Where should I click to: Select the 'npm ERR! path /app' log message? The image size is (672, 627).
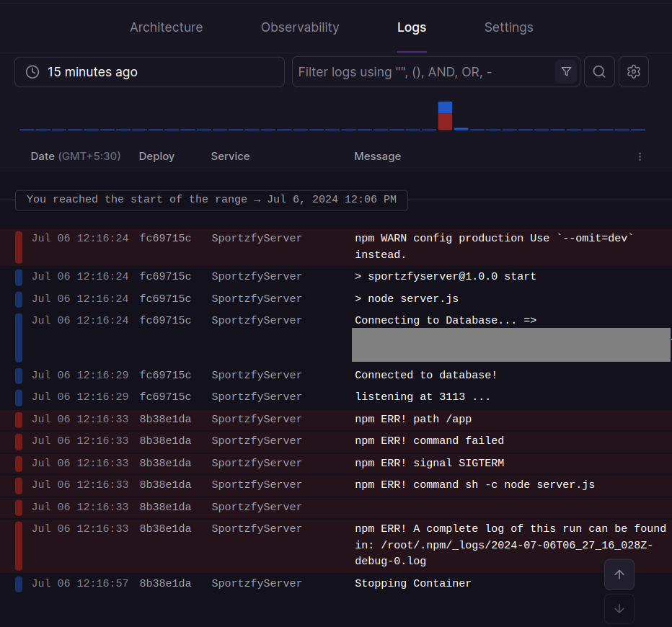coord(413,419)
